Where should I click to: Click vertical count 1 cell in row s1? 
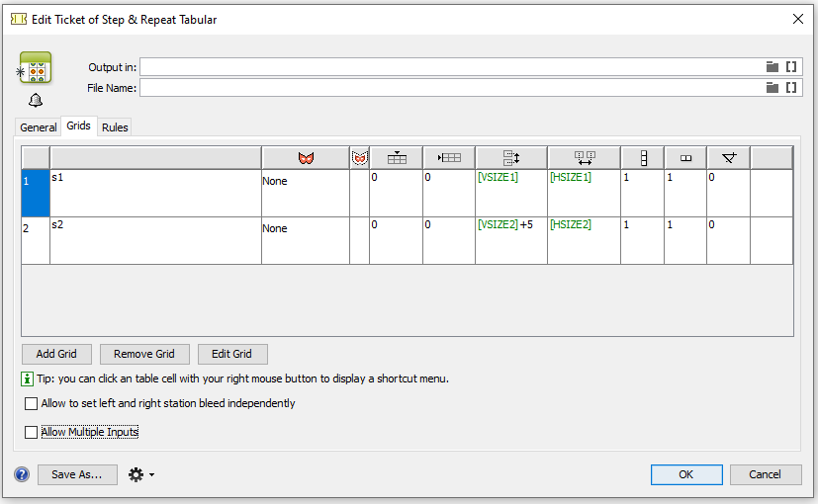point(642,193)
